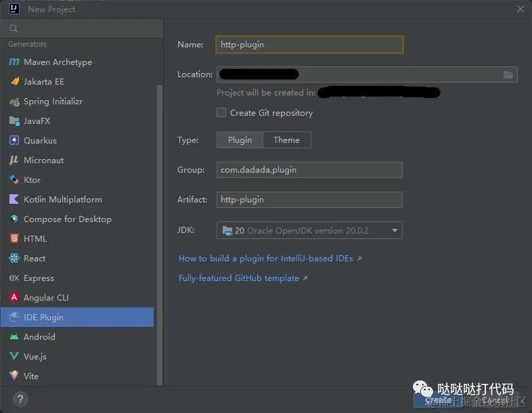The image size is (532, 413).
Task: Select IDE Plugin list entry
Action: (x=77, y=317)
